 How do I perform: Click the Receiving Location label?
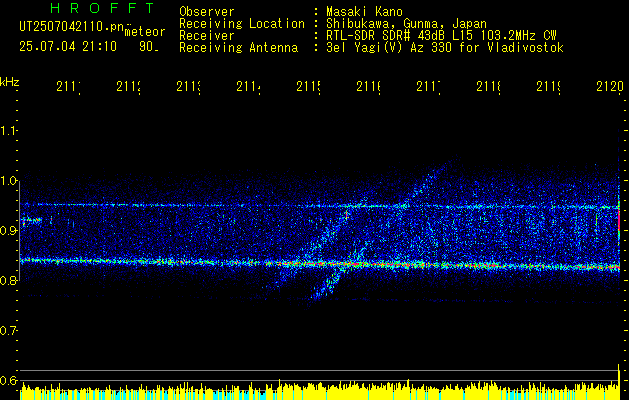242,24
